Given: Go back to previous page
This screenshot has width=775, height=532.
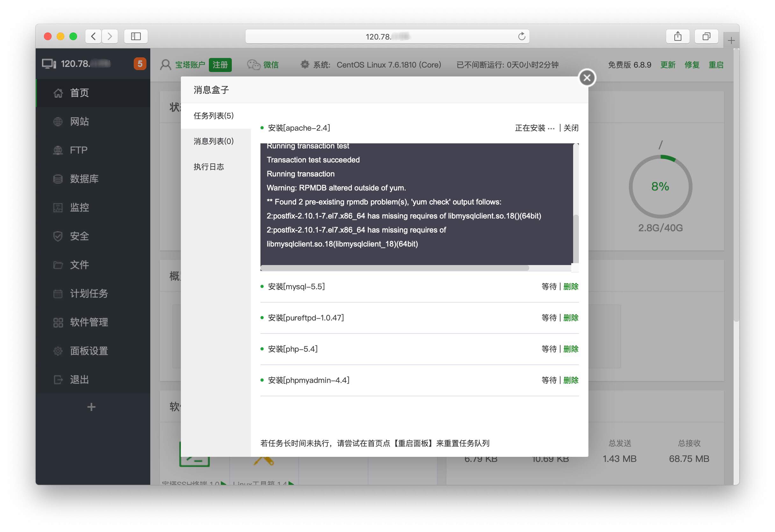Looking at the screenshot, I should pos(93,36).
